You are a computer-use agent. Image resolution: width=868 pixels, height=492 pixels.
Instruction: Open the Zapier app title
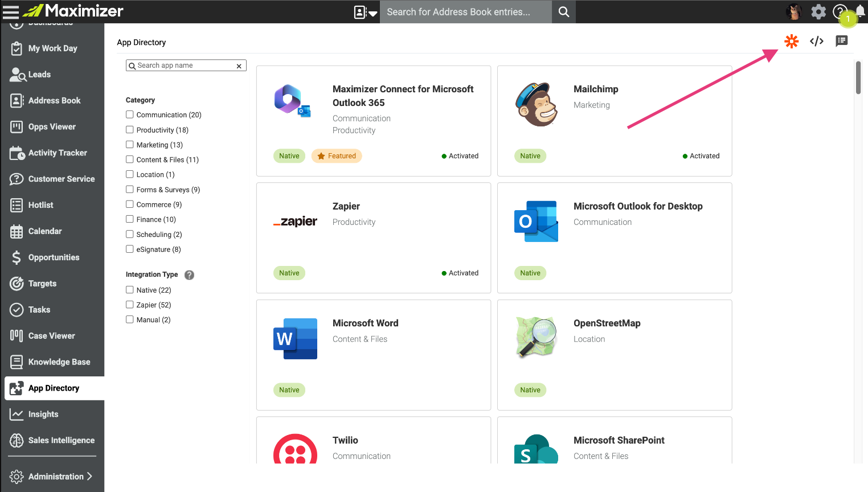[346, 206]
